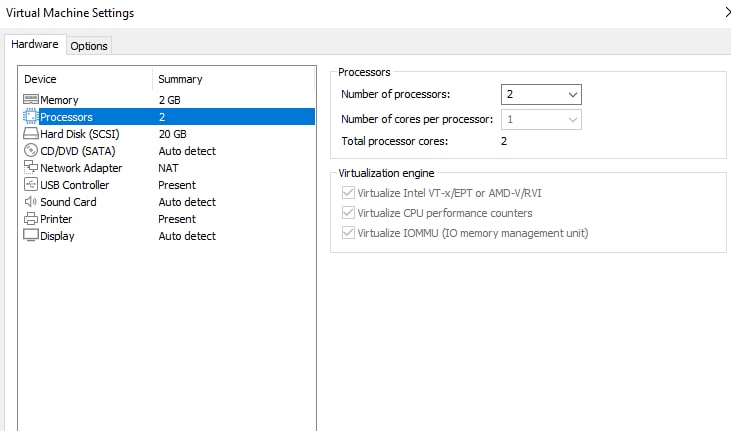Open Number of cores per processor dropdown
Image resolution: width=731 pixels, height=431 pixels.
(541, 120)
